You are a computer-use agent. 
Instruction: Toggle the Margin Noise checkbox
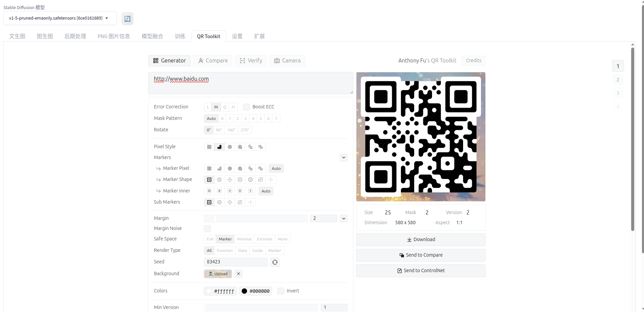point(207,229)
